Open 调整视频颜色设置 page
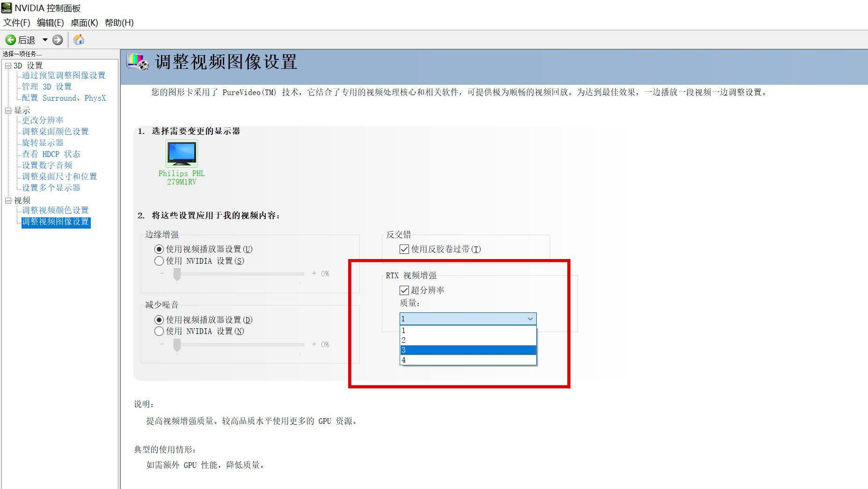The image size is (868, 489). pyautogui.click(x=55, y=210)
